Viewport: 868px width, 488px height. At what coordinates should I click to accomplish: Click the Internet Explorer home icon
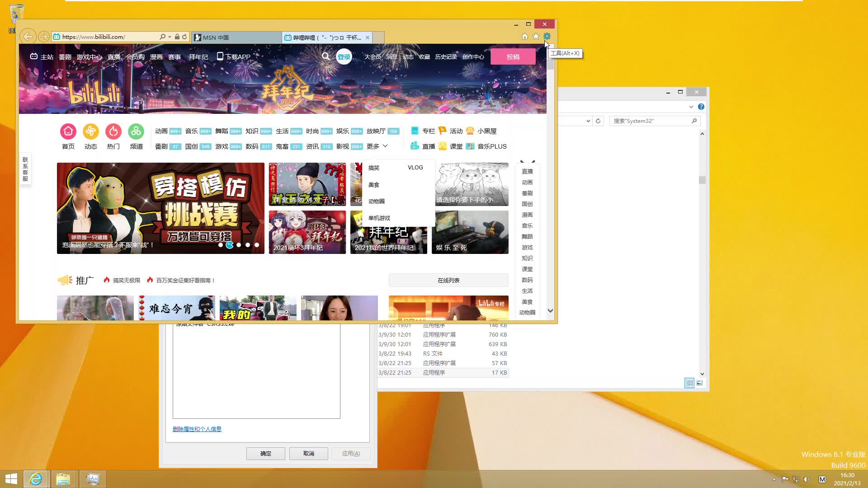pos(524,36)
